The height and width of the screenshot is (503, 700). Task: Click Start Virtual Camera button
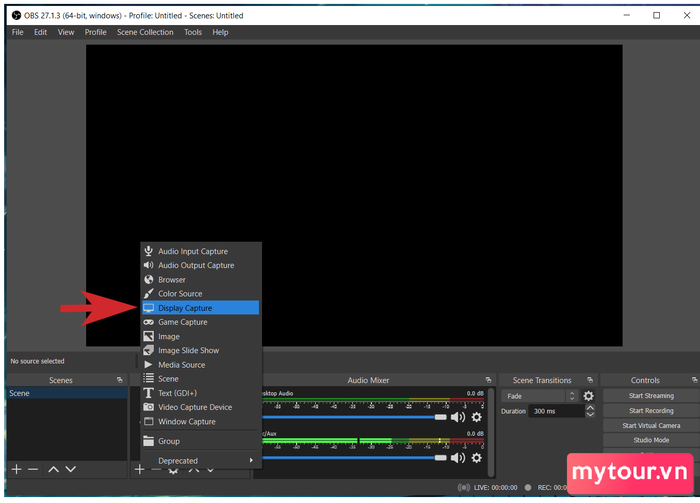pos(651,425)
